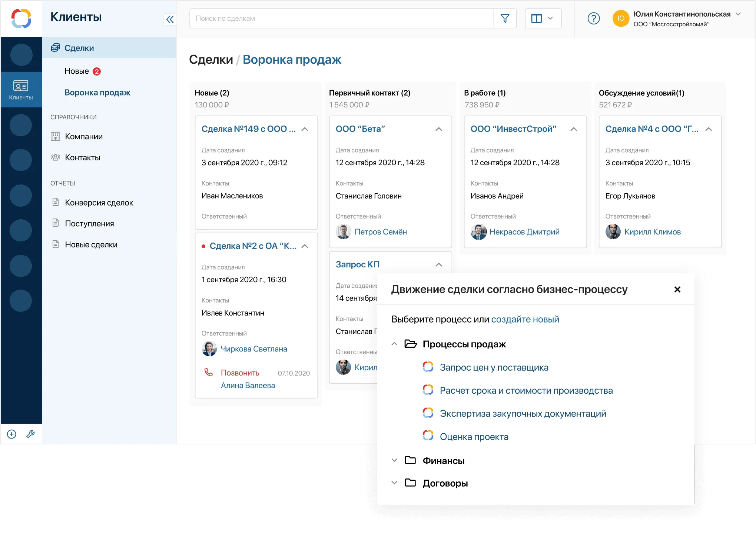The height and width of the screenshot is (537, 756).
Task: Click the wrench settings icon
Action: click(x=31, y=434)
